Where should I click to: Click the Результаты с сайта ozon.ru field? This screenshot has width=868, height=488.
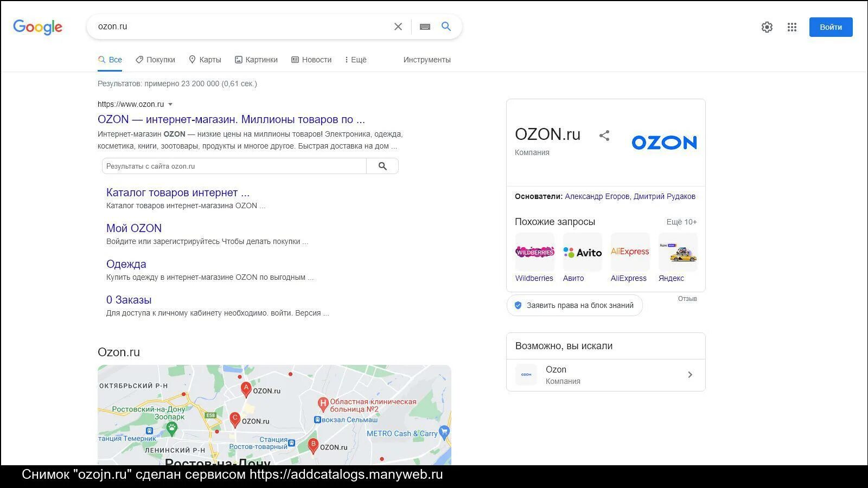(234, 166)
